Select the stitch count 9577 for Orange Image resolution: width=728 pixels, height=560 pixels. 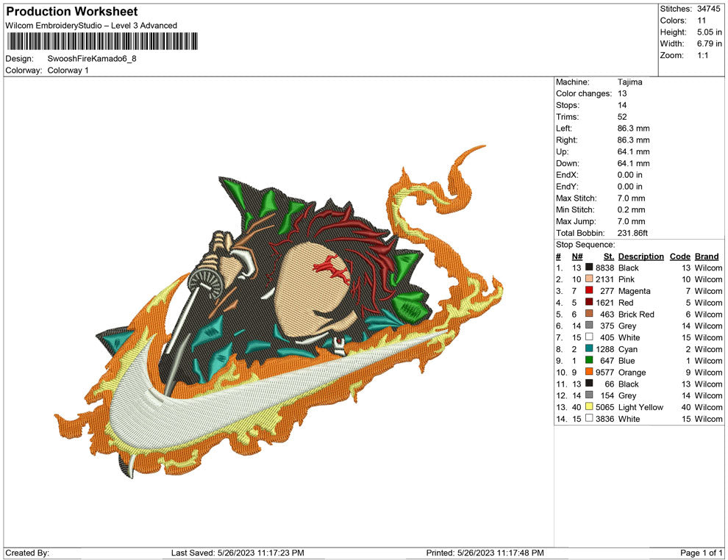pyautogui.click(x=605, y=372)
